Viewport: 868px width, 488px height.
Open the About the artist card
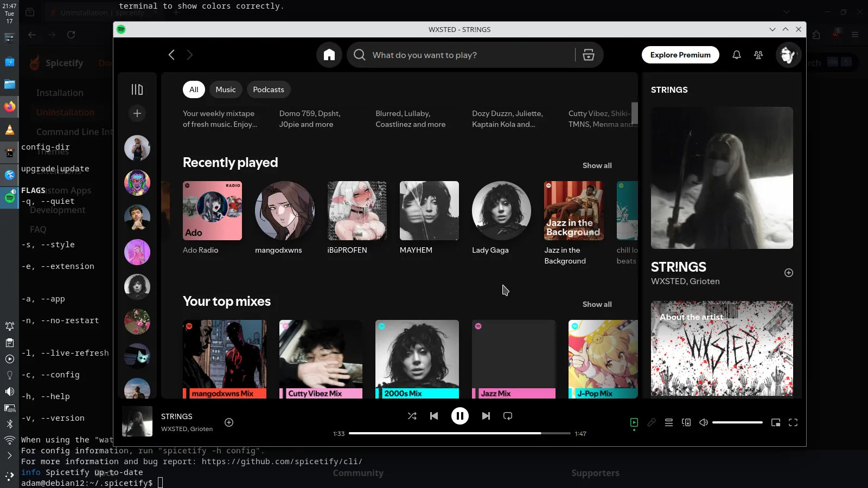point(722,349)
